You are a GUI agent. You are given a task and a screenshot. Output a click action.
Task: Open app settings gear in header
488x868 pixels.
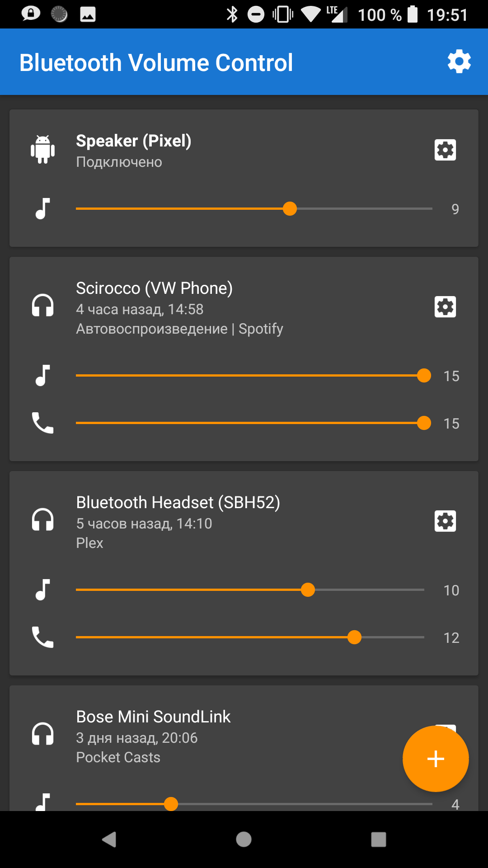coord(459,61)
